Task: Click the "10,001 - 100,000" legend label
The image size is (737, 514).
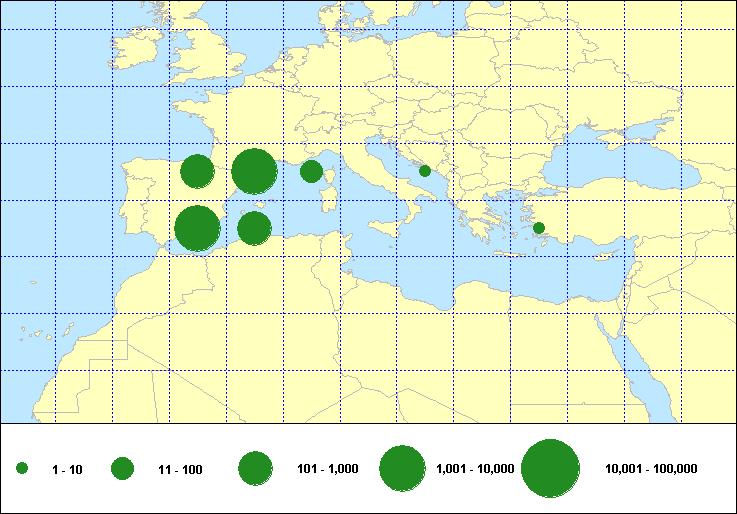Action: tap(651, 469)
